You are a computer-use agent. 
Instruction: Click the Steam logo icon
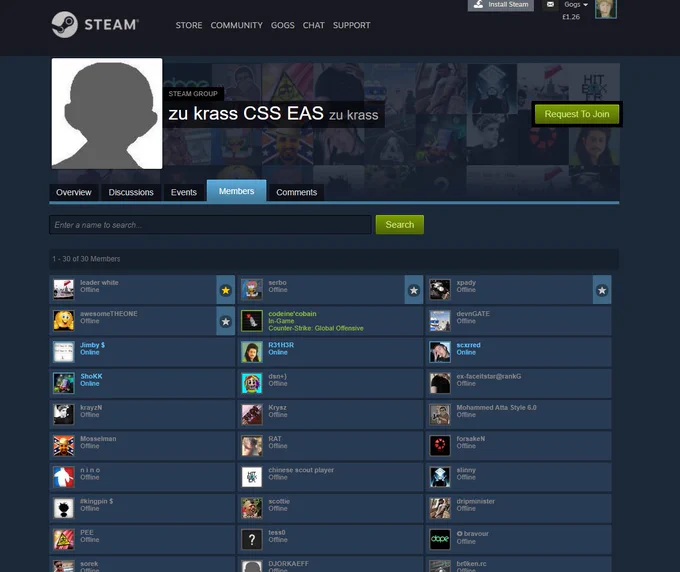65,25
